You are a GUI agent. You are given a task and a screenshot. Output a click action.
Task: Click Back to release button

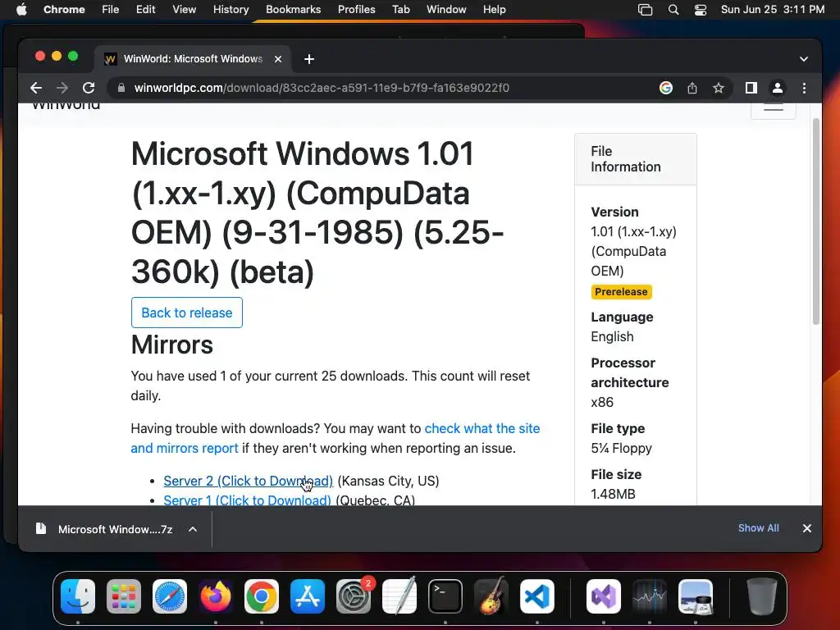click(x=187, y=313)
